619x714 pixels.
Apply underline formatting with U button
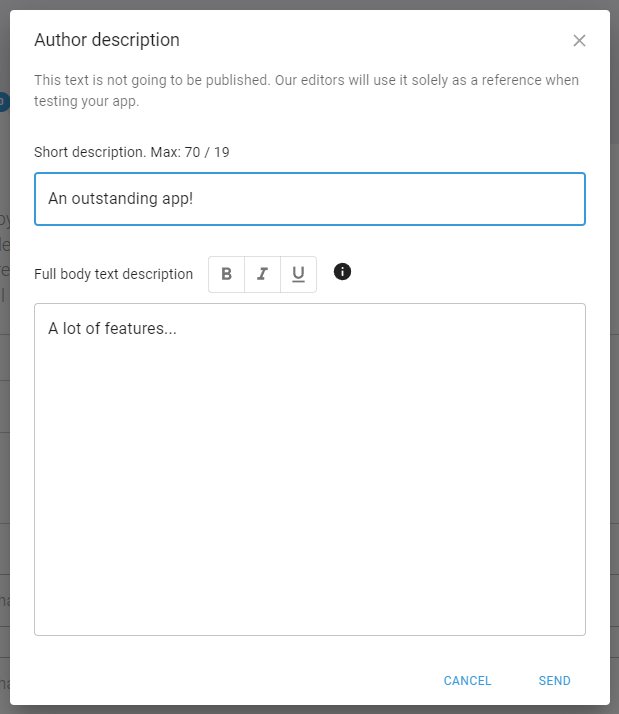pos(298,274)
